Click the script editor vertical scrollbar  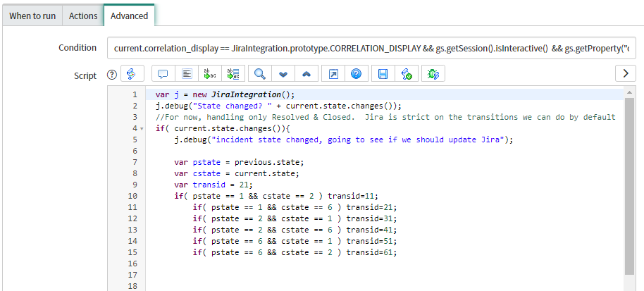tap(629, 186)
